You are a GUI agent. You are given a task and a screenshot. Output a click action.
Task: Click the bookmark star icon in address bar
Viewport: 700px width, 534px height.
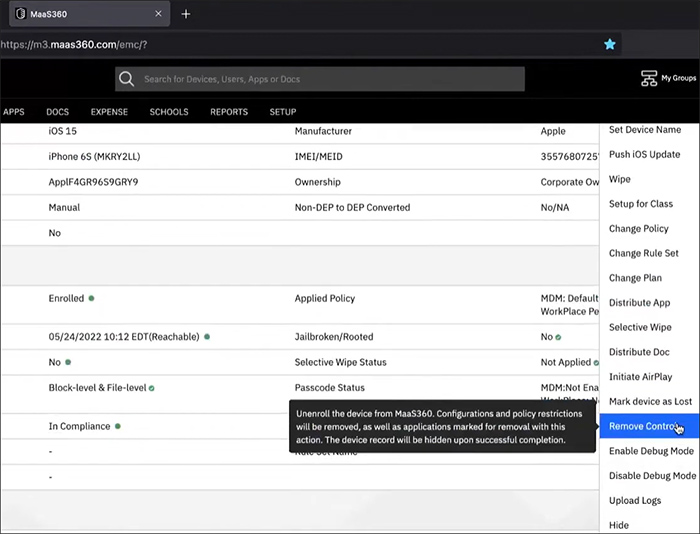coord(609,45)
